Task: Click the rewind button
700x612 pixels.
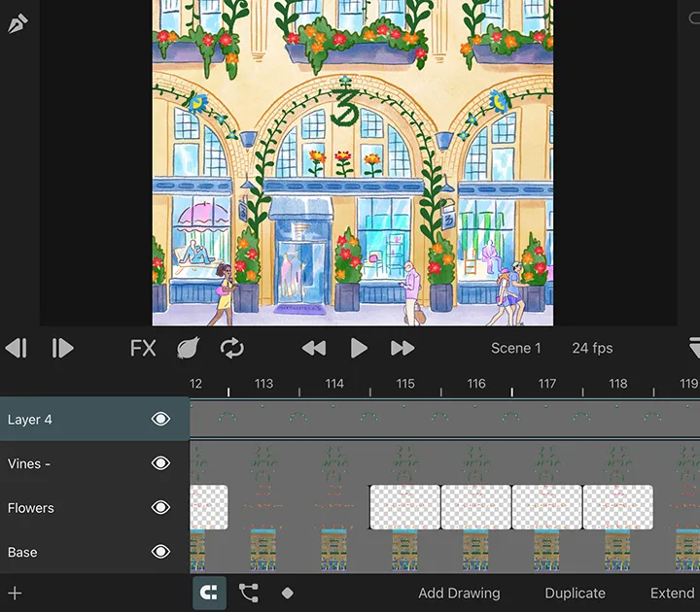Action: tap(313, 348)
